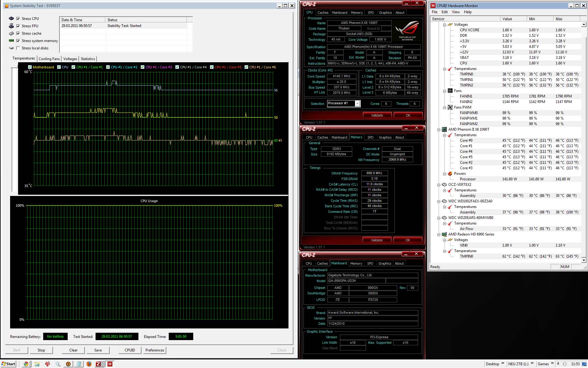
Task: Open the Processor #1 selection dropdown
Action: pyautogui.click(x=357, y=104)
